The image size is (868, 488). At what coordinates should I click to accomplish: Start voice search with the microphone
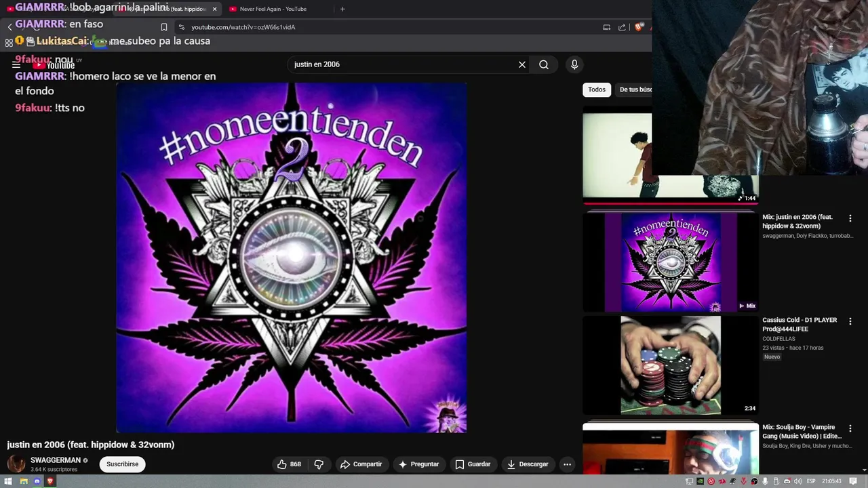point(574,64)
